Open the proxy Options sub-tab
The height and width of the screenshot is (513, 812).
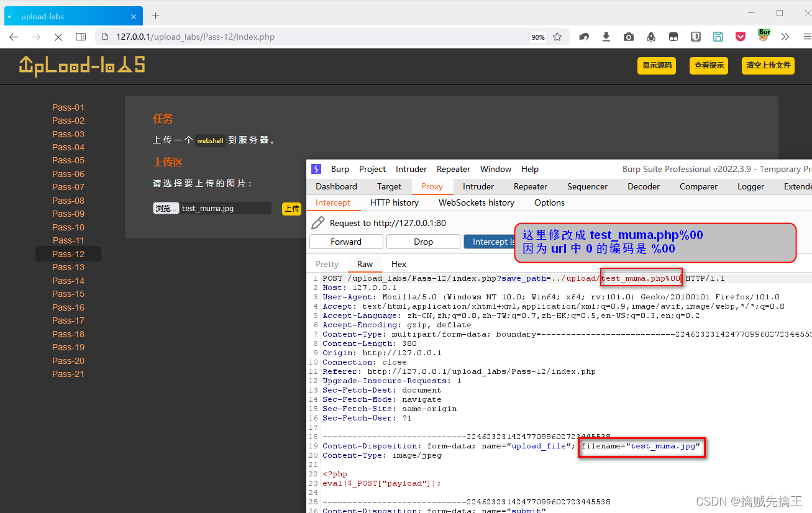tap(549, 202)
